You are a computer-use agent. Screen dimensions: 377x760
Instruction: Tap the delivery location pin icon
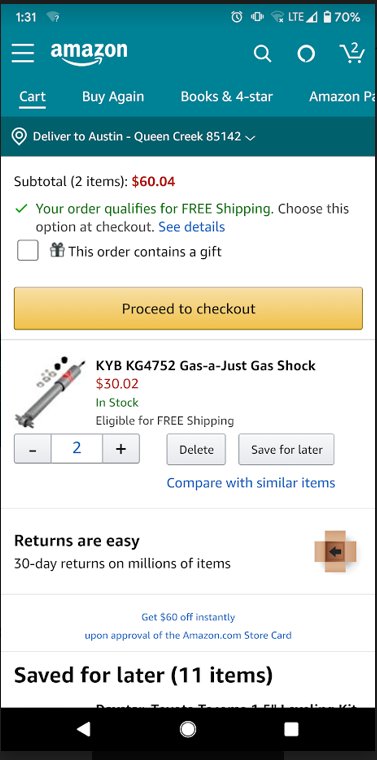(19, 137)
